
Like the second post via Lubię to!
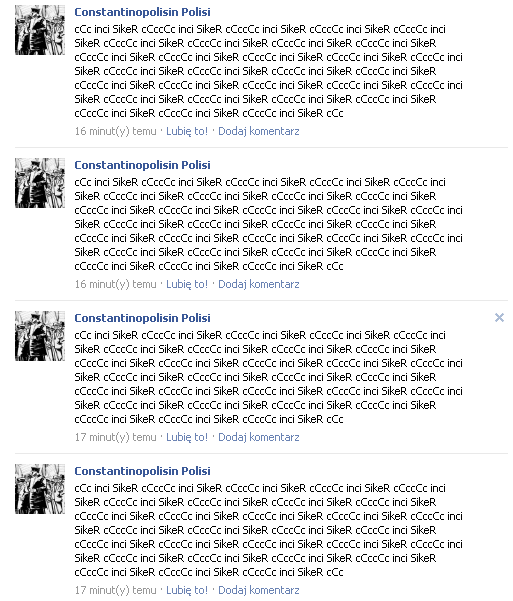point(187,284)
